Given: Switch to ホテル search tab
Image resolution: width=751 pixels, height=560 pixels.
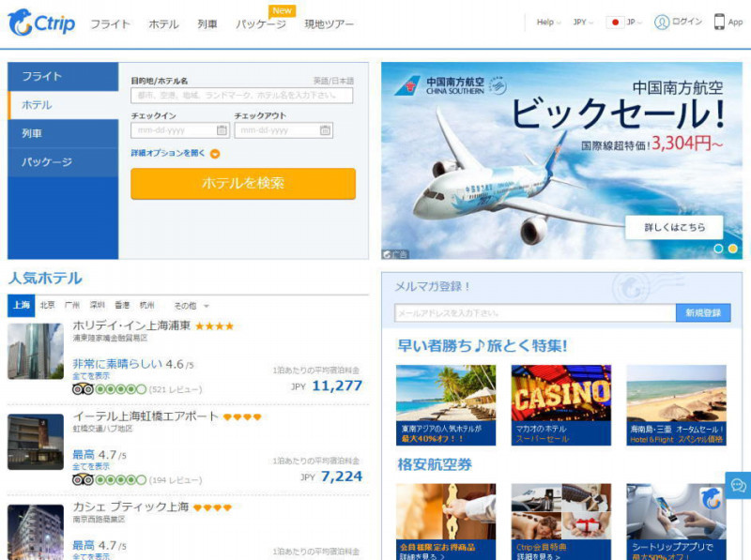Looking at the screenshot, I should 63,105.
